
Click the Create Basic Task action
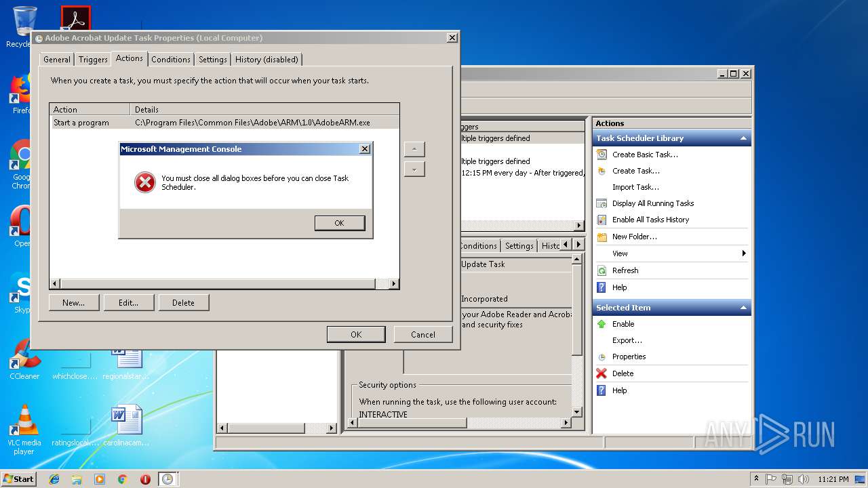645,155
